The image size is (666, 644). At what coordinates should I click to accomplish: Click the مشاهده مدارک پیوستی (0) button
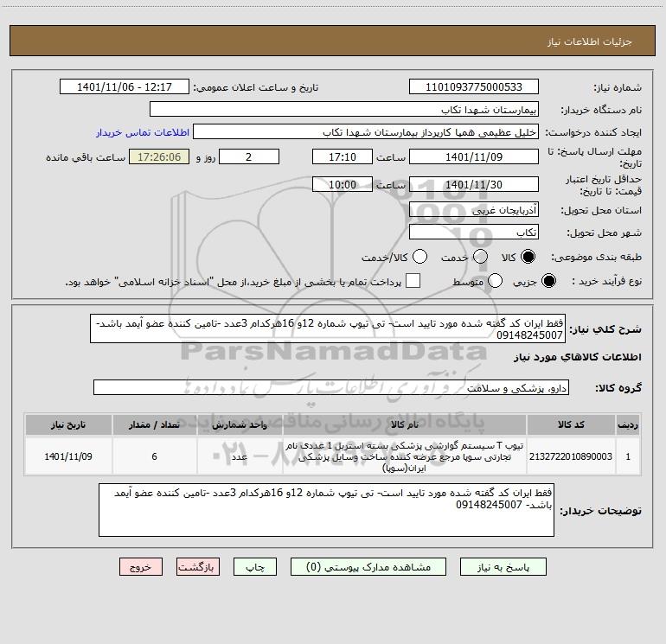368,567
